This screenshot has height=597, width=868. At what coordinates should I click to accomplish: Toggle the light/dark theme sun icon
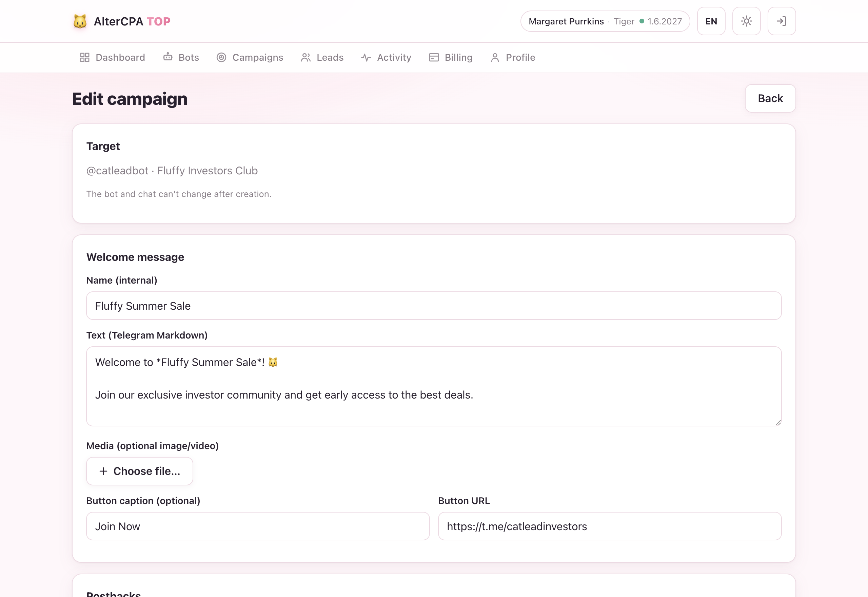coord(746,21)
